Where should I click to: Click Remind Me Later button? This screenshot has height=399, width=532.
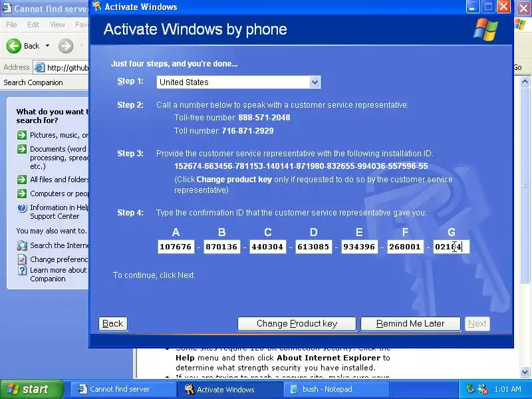(410, 324)
